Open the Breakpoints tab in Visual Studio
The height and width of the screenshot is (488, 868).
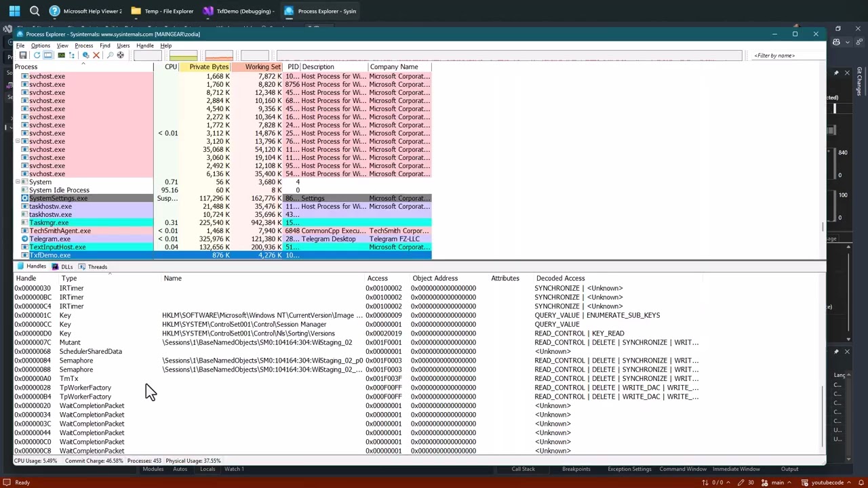coord(576,469)
